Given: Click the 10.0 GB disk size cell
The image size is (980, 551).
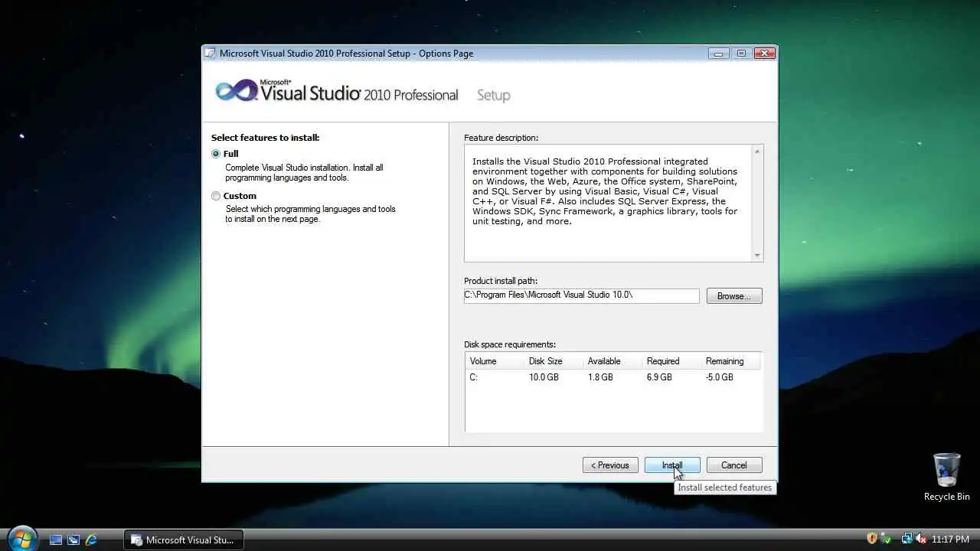Looking at the screenshot, I should [544, 377].
